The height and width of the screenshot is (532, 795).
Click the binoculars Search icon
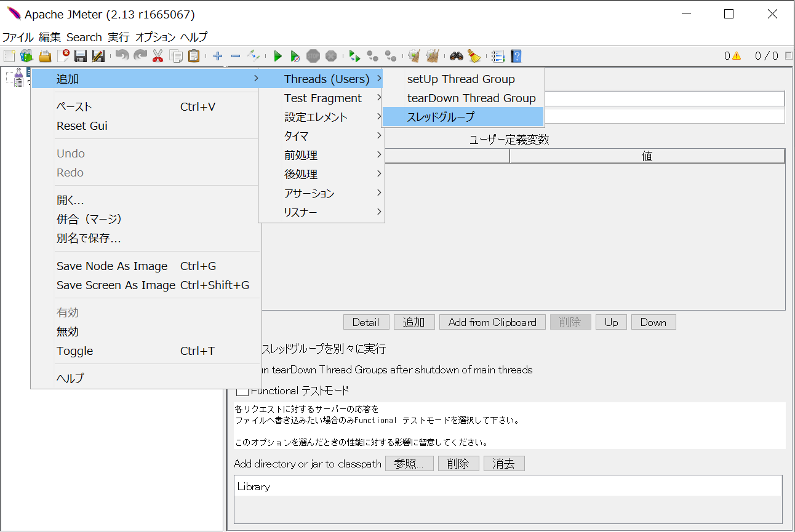tap(456, 57)
